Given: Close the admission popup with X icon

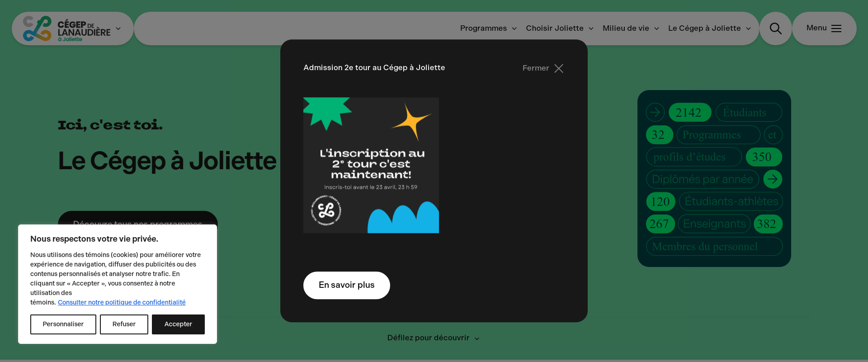Looking at the screenshot, I should 559,68.
